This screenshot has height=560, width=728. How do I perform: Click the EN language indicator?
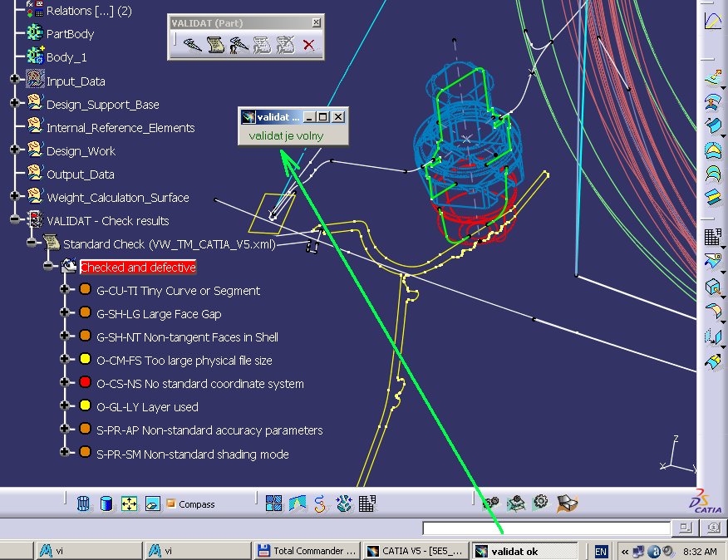click(x=600, y=552)
